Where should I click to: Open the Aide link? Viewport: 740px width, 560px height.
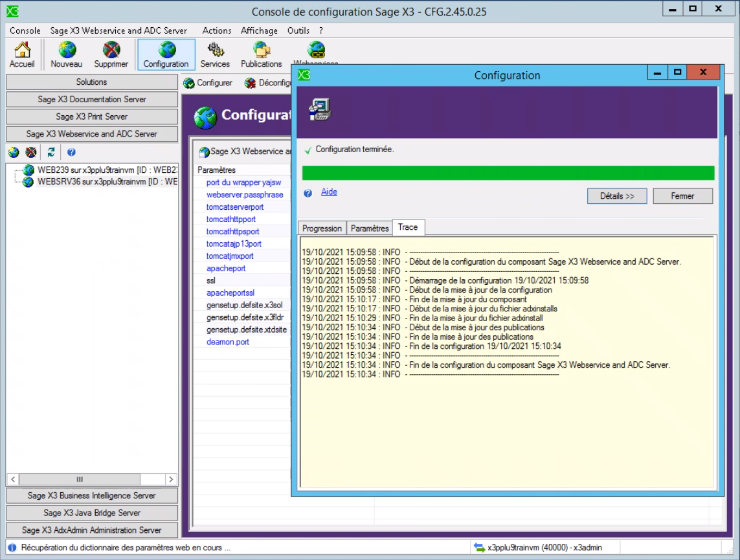[x=329, y=192]
